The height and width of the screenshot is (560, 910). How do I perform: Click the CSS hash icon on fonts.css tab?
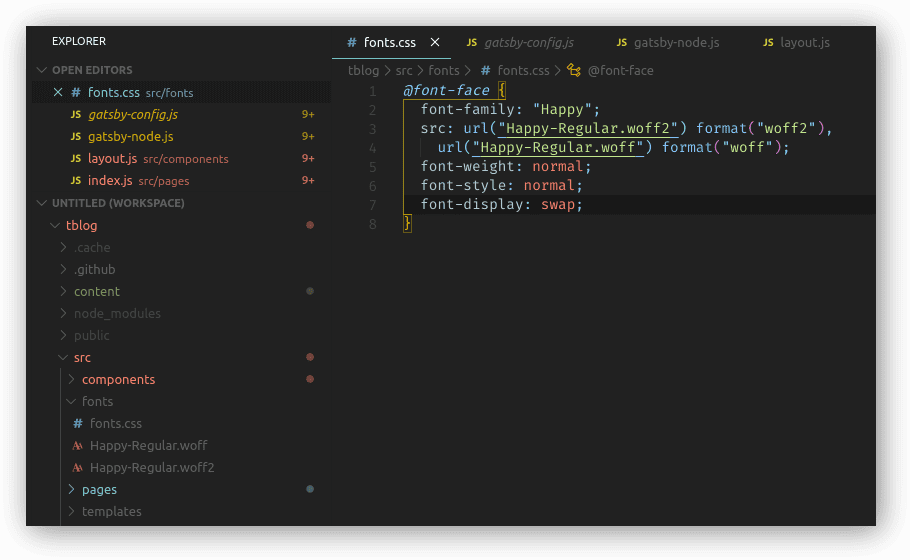(x=351, y=43)
